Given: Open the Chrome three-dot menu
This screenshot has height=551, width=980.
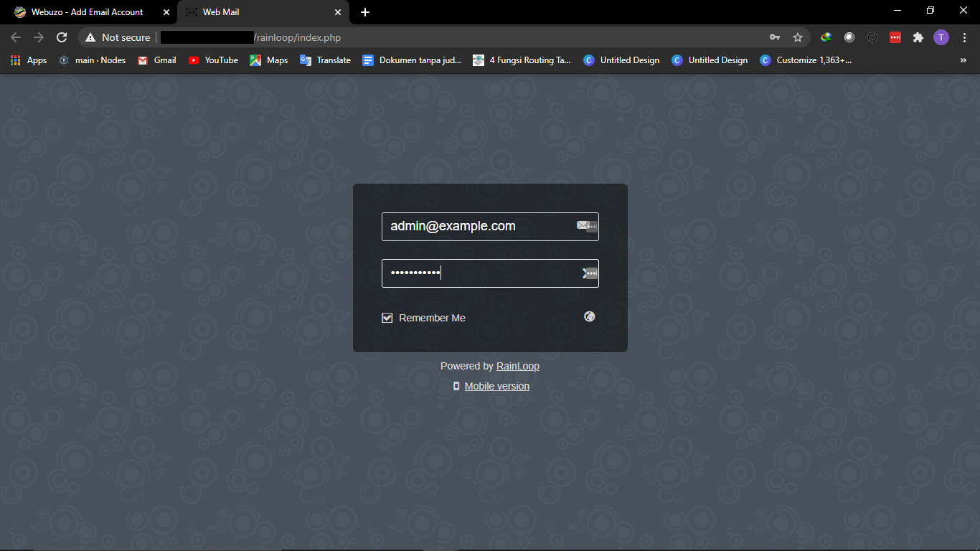Looking at the screenshot, I should 964,37.
